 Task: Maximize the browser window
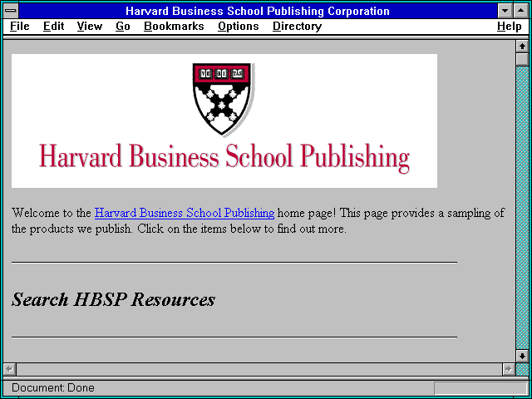[521, 11]
